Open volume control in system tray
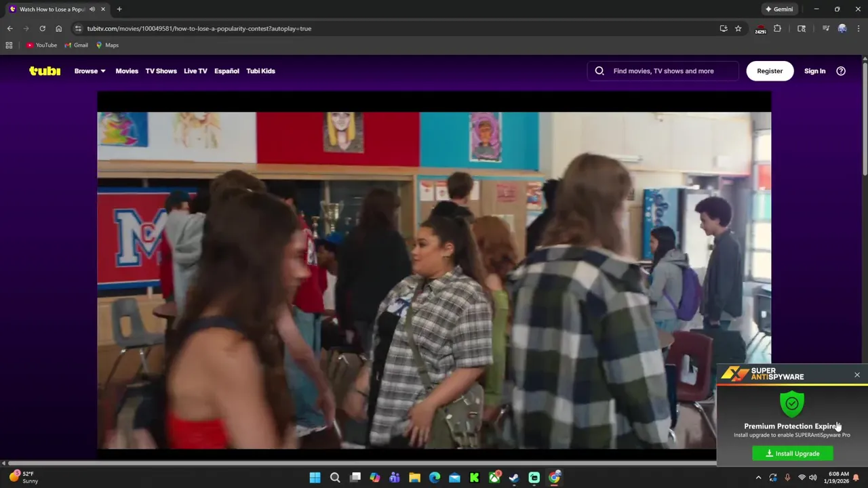 [812, 477]
